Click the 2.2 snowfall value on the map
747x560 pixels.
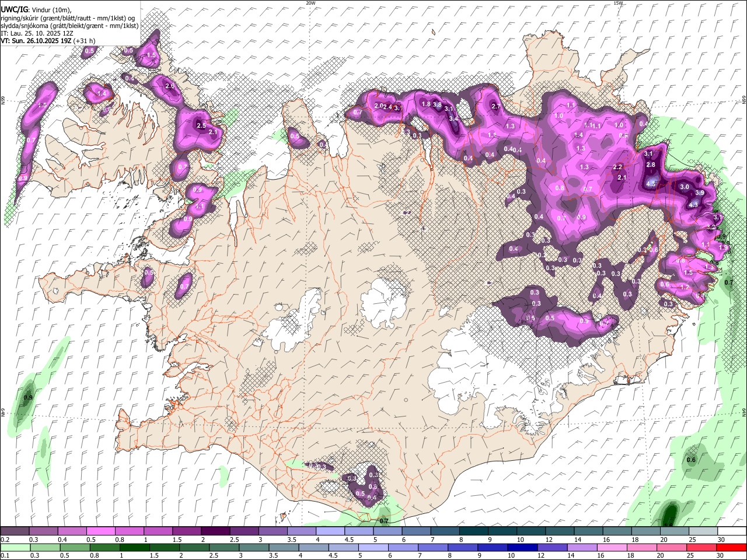[618, 167]
